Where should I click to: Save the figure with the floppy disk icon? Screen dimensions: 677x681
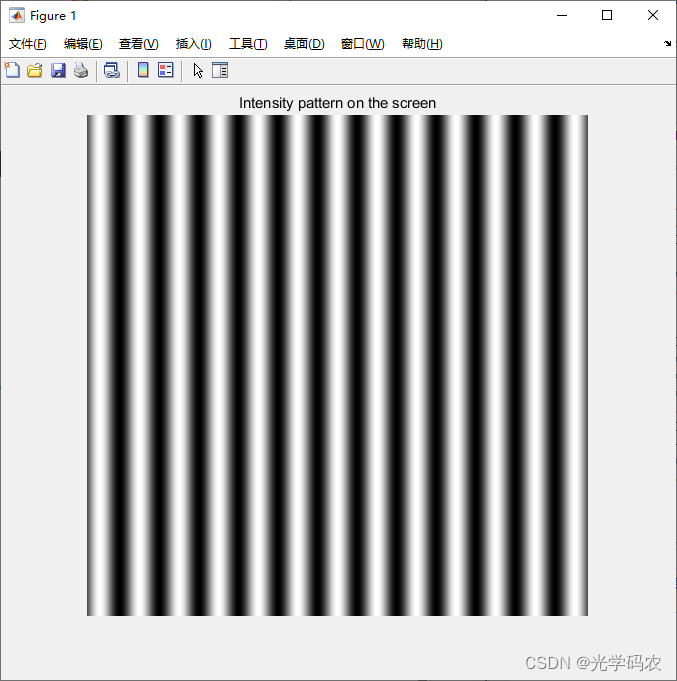pyautogui.click(x=58, y=70)
